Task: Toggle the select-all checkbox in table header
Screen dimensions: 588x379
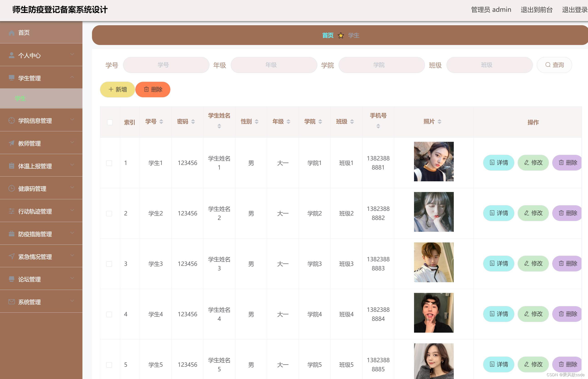Action: pos(110,122)
